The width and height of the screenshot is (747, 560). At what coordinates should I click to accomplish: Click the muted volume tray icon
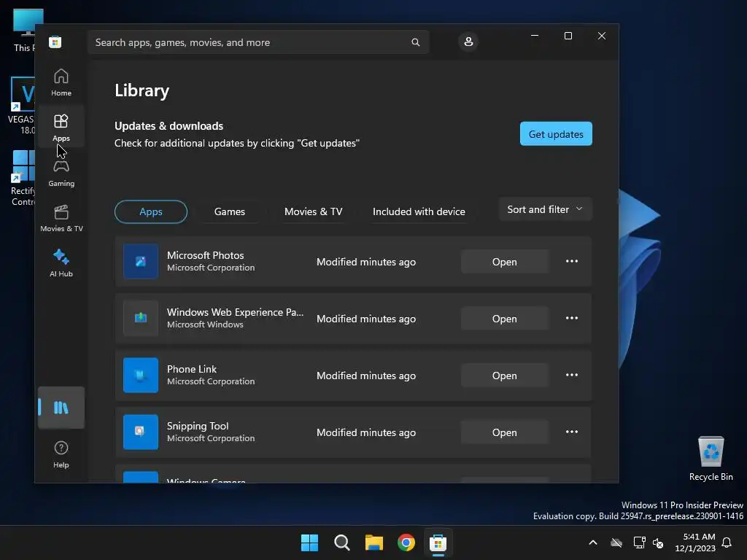(x=659, y=542)
